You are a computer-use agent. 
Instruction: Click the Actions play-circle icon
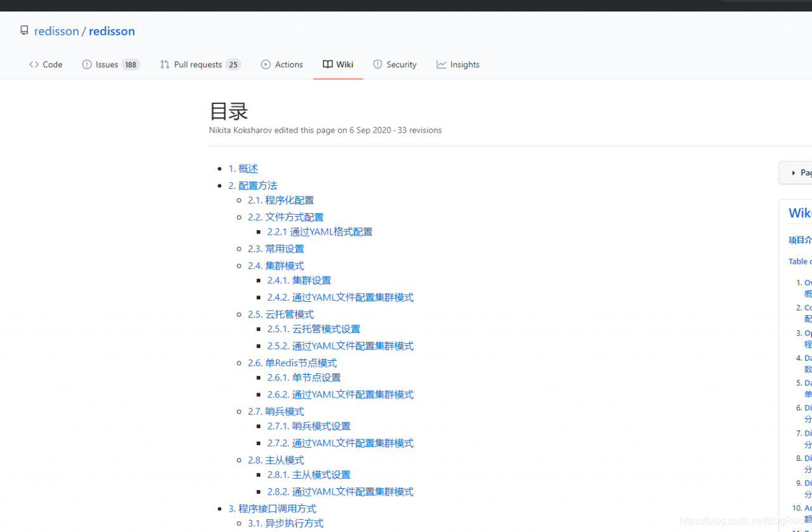click(x=266, y=64)
